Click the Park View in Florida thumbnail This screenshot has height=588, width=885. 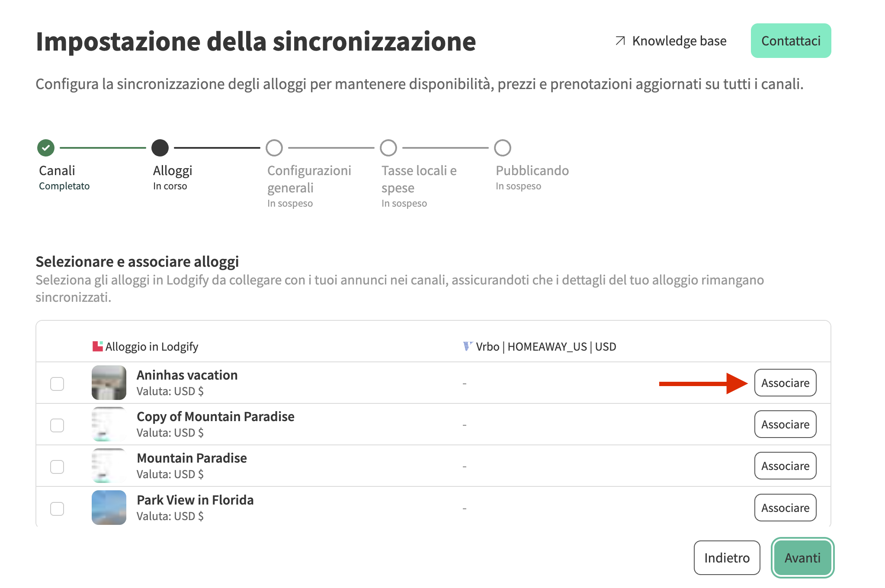(x=109, y=508)
